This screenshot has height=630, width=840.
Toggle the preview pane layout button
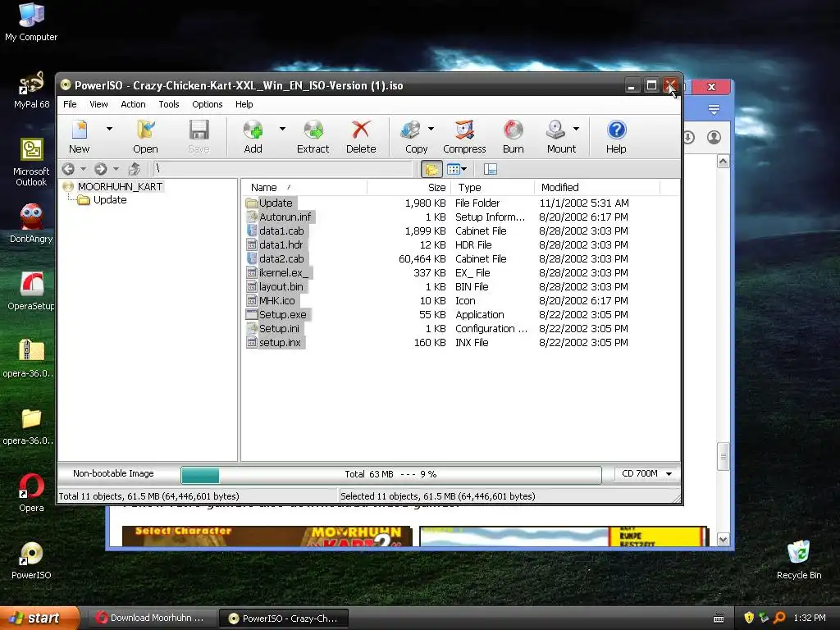491,169
